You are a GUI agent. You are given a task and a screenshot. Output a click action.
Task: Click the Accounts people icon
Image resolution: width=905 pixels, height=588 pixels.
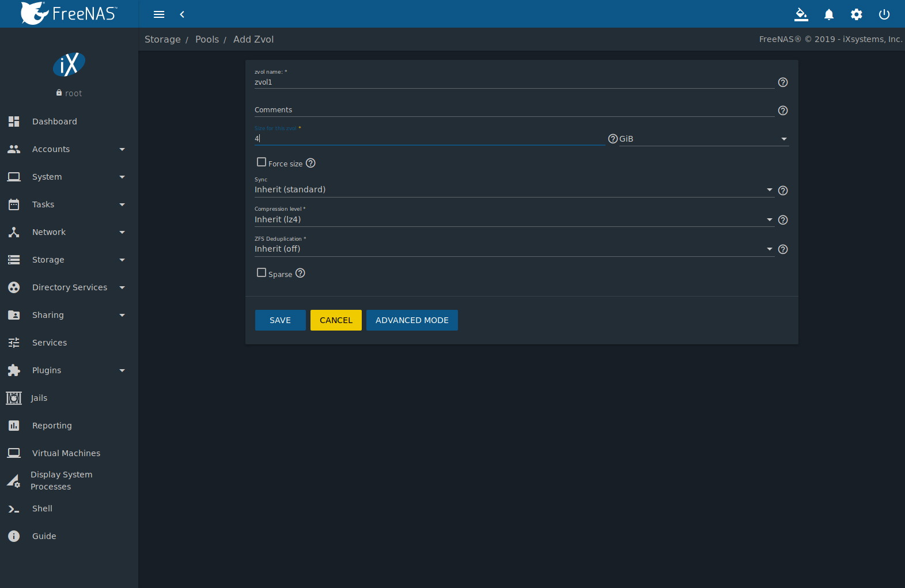click(x=14, y=149)
